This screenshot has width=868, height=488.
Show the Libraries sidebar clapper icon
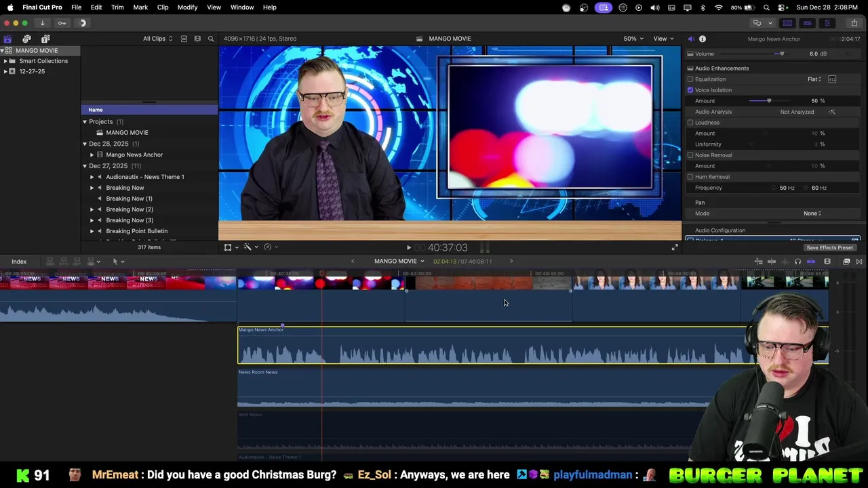[7, 39]
